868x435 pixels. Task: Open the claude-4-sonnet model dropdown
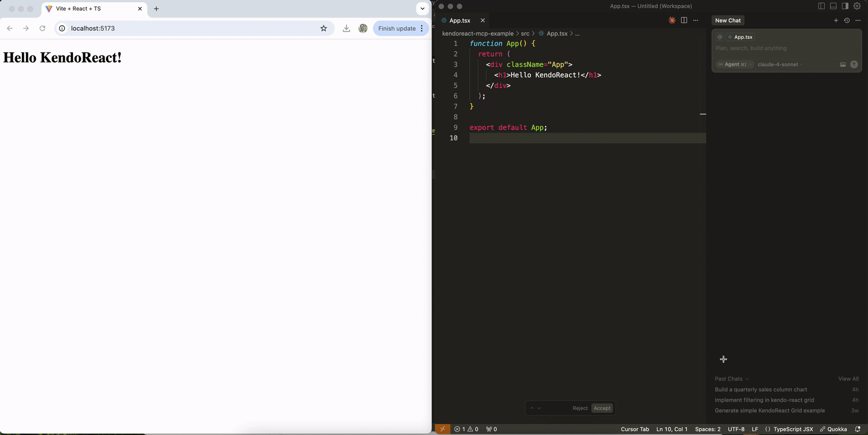778,64
